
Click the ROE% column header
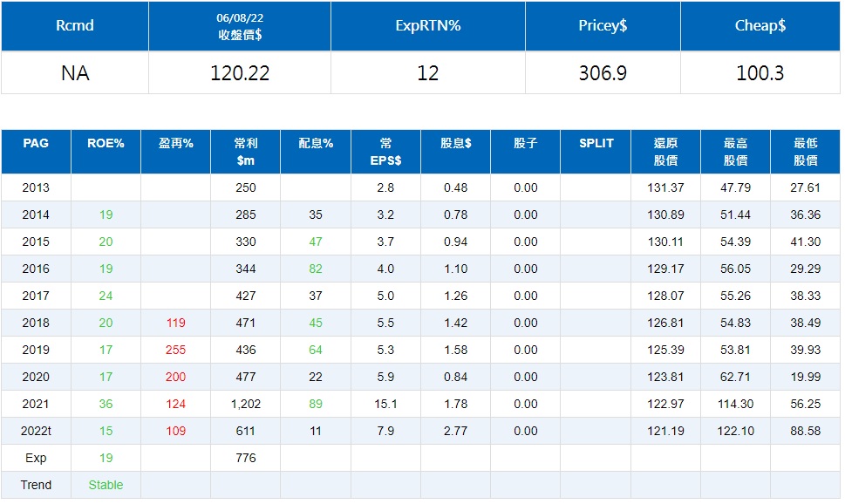106,143
